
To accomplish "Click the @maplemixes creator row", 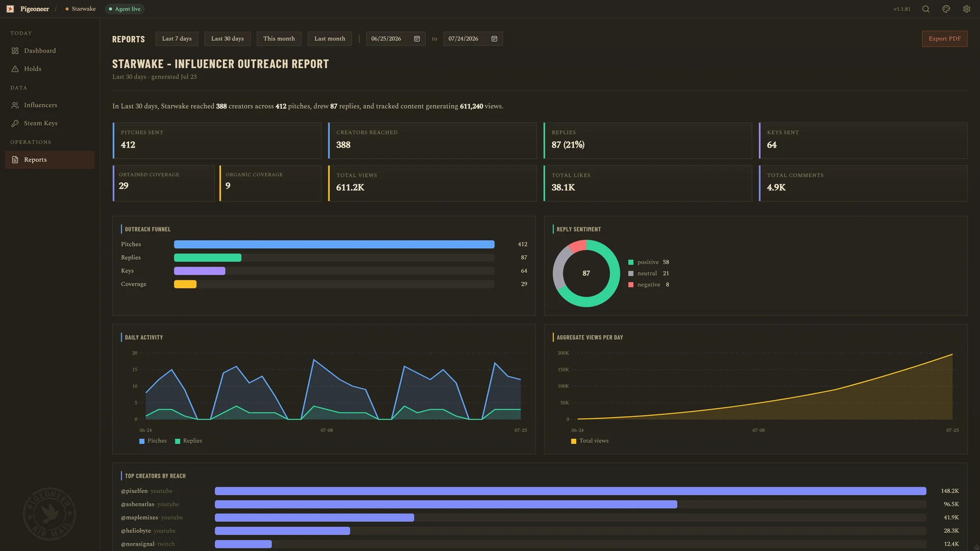I will coord(540,517).
